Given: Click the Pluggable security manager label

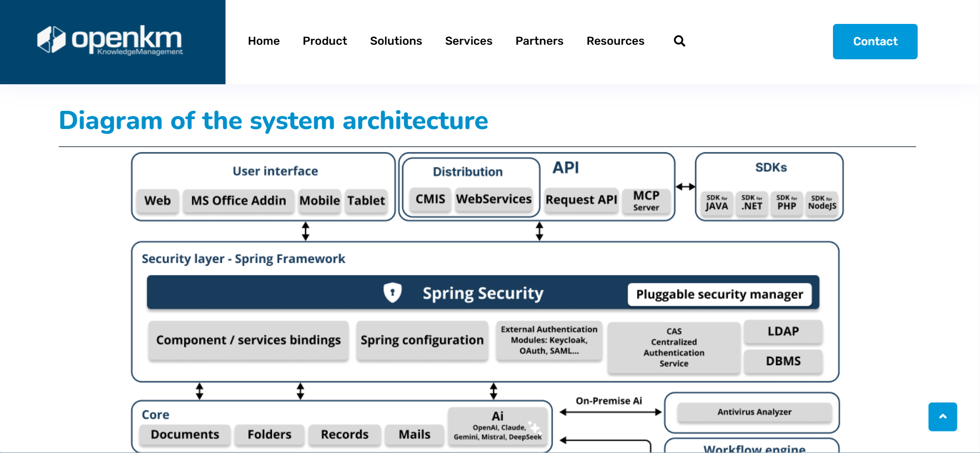Looking at the screenshot, I should 720,294.
